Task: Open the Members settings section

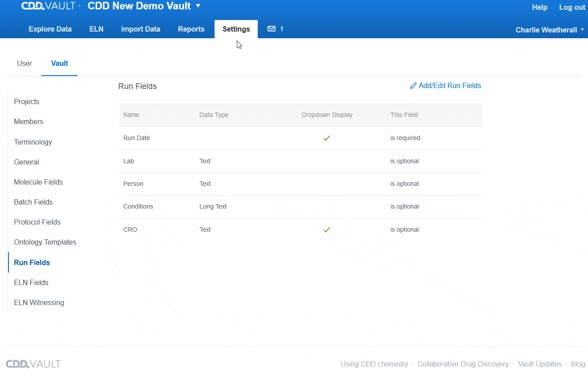Action: click(28, 121)
